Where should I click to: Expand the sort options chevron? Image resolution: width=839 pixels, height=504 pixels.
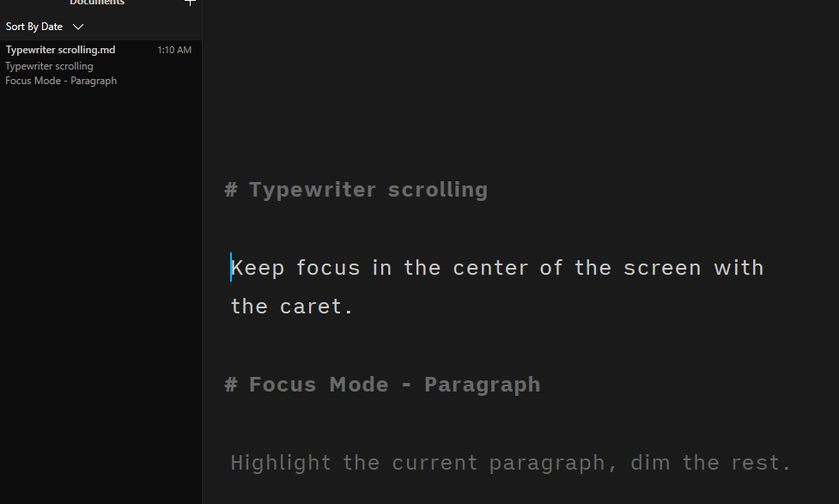tap(77, 27)
